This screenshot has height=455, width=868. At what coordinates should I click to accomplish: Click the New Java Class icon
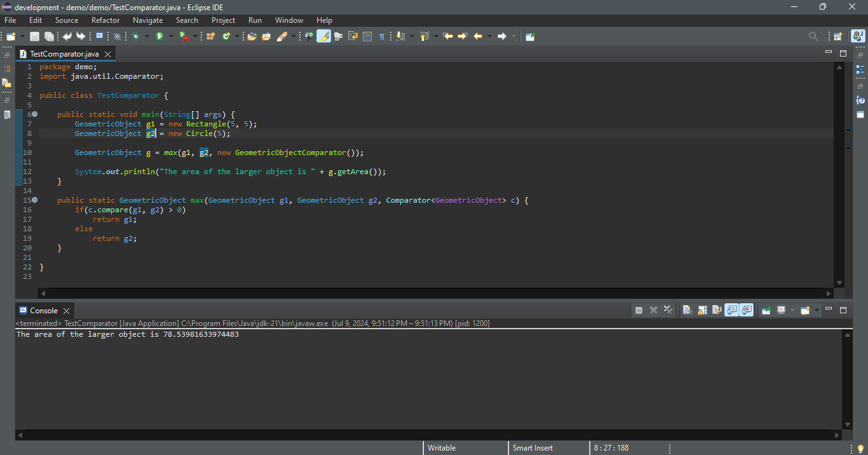pos(226,37)
